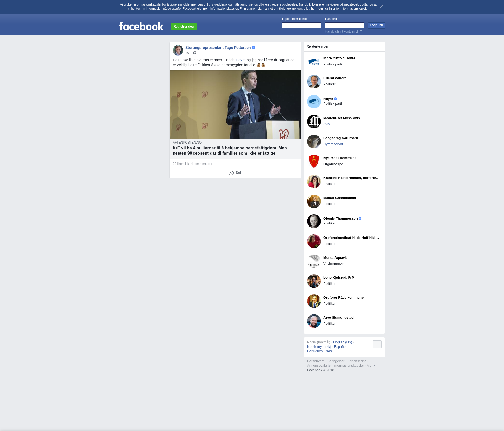View the 4 kommentarer on post
Viewport: 504px width, 431px height.
tap(201, 164)
